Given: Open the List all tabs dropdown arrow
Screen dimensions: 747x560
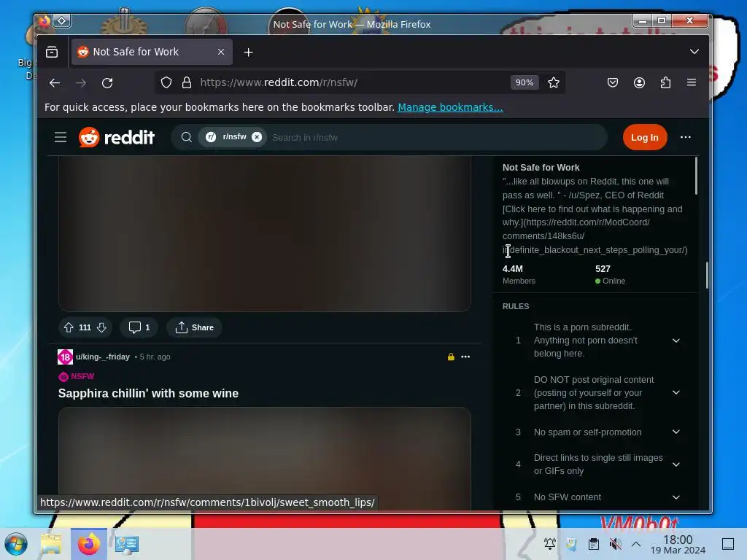Looking at the screenshot, I should tap(694, 52).
